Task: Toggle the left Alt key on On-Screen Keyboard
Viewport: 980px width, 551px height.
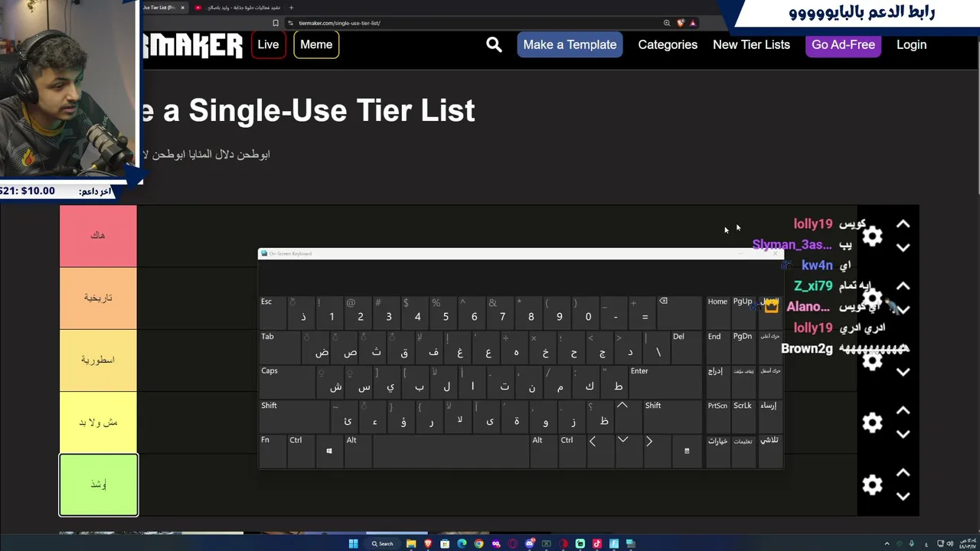Action: click(x=358, y=451)
